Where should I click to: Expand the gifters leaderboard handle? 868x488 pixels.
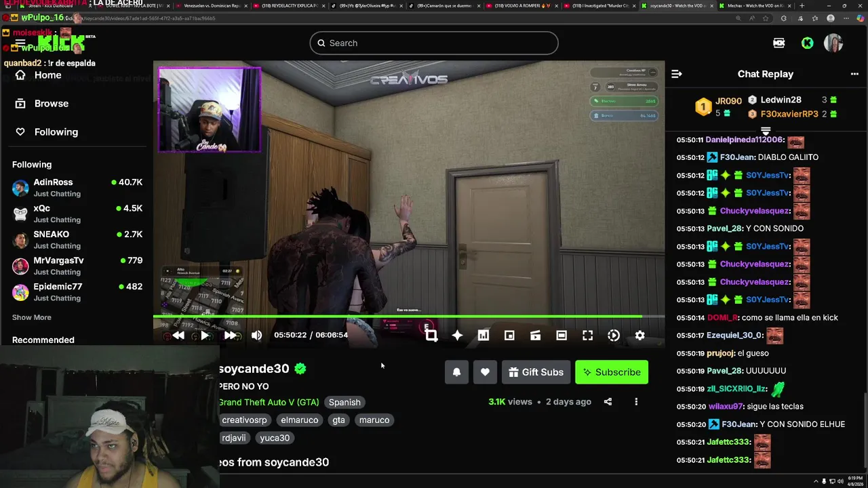click(766, 131)
